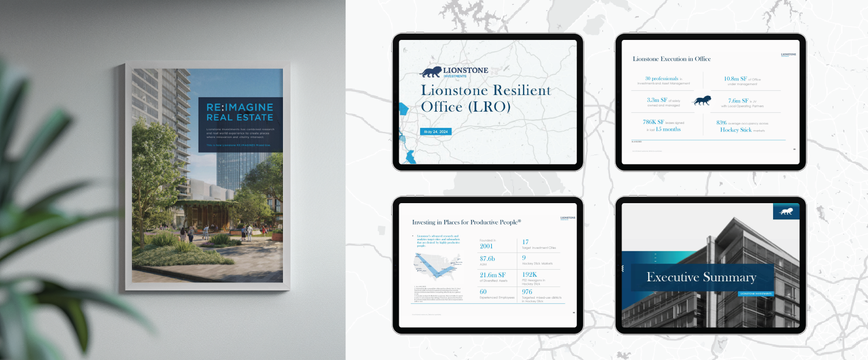Click the 'Lionstone Resilient Office (LRO)' title

(486, 98)
